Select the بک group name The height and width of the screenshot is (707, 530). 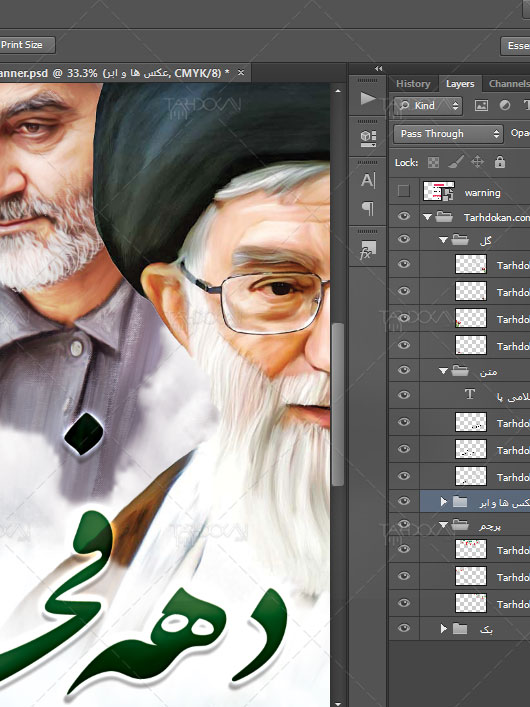[486, 629]
